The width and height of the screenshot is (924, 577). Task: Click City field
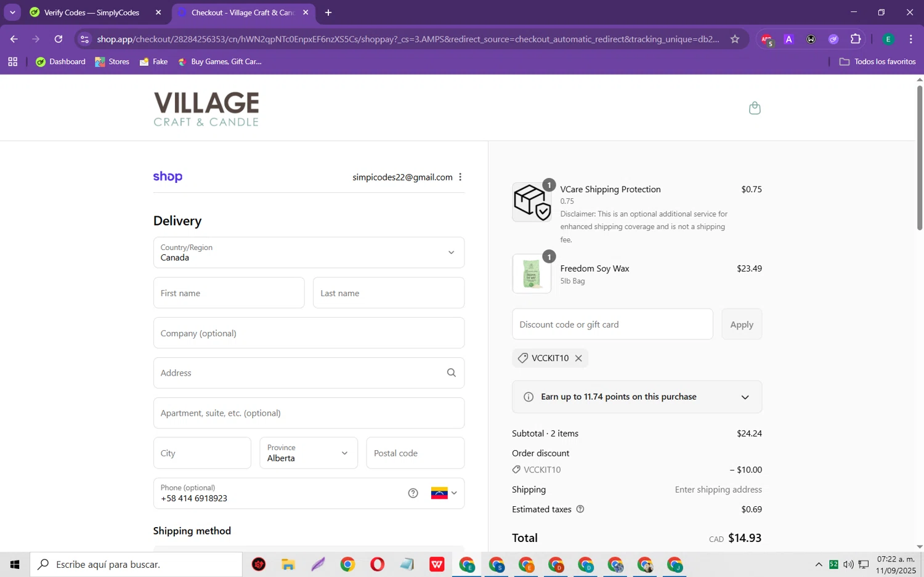(202, 453)
